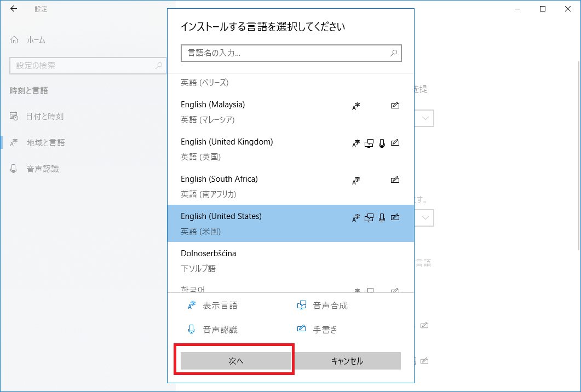Screen dimensions: 581x392
Task: Open ホーム in the sidebar
Action: [36, 39]
